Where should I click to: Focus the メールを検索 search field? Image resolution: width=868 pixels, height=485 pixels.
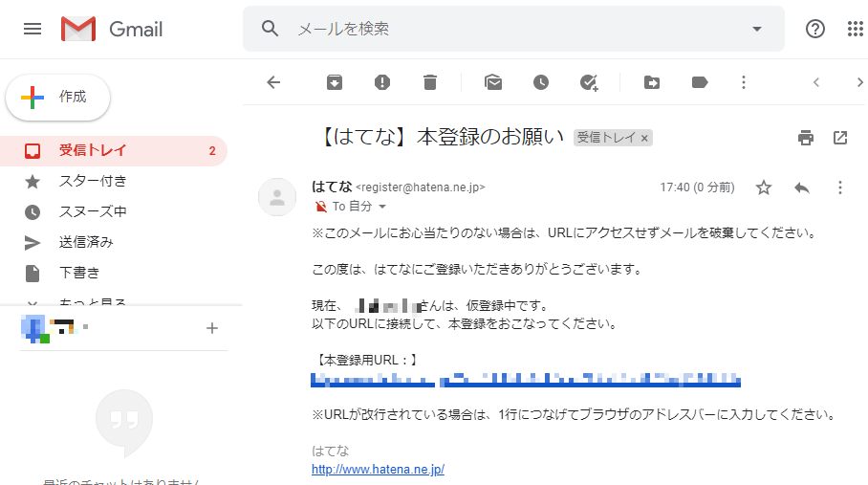click(515, 29)
